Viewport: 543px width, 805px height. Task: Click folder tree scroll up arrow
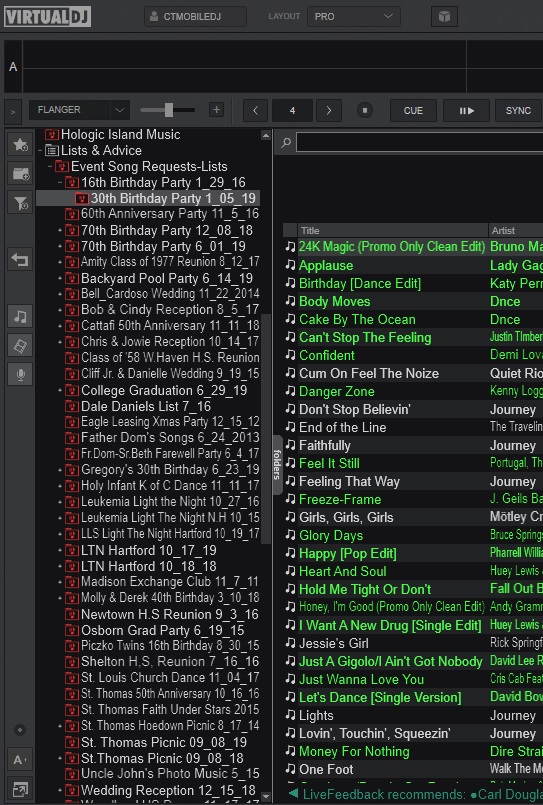pyautogui.click(x=266, y=136)
